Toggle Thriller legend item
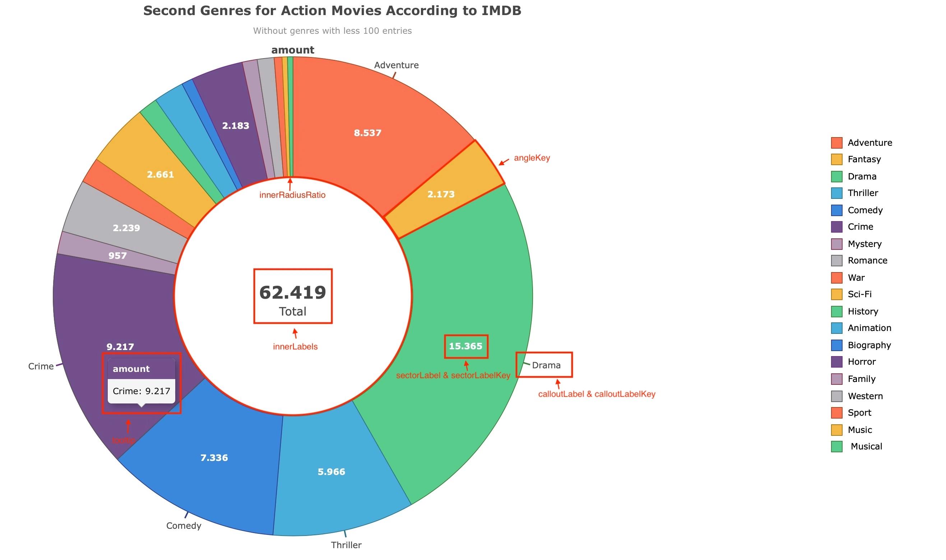The width and height of the screenshot is (946, 560). [x=836, y=193]
